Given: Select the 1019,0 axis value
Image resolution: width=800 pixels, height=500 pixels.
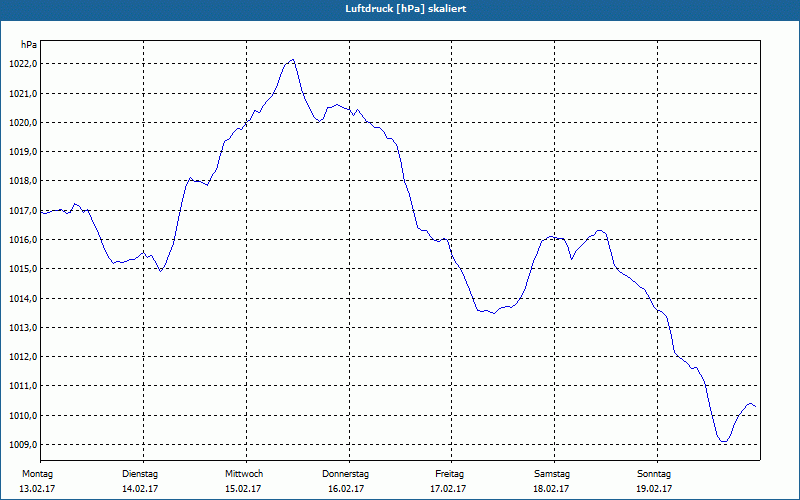Looking at the screenshot, I should (23, 152).
